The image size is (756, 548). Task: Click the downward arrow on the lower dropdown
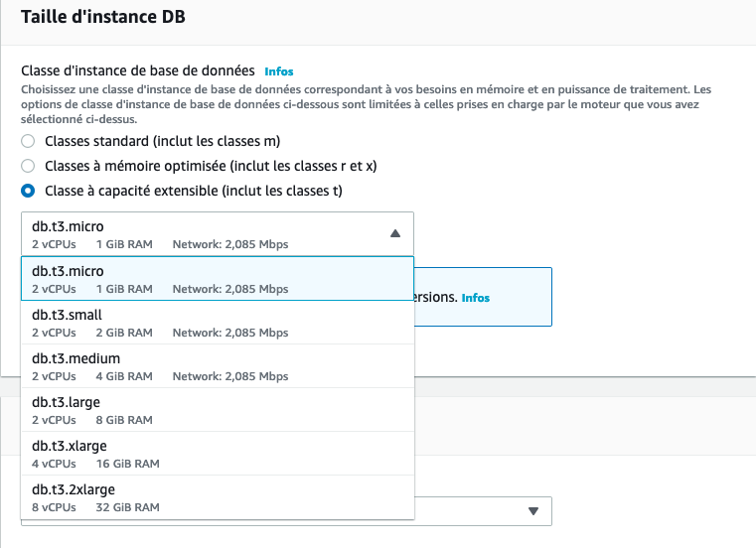tap(532, 510)
